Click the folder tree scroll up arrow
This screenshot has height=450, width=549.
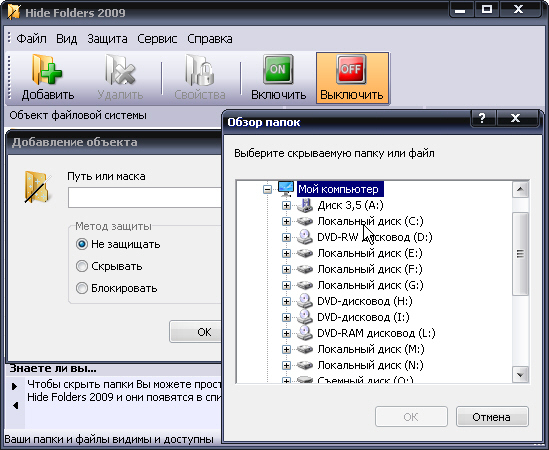pyautogui.click(x=520, y=189)
